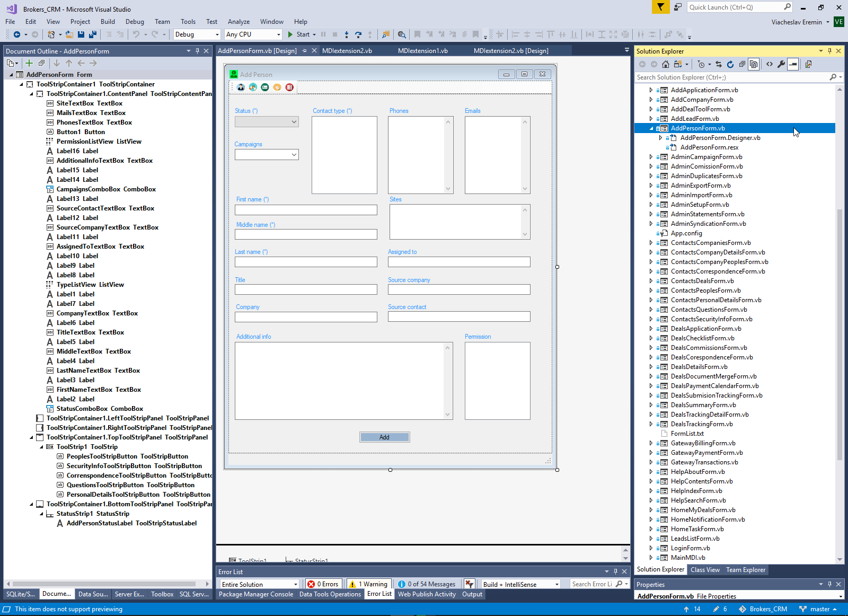
Task: Expand the AddApplicationForm.vb node
Action: point(651,90)
